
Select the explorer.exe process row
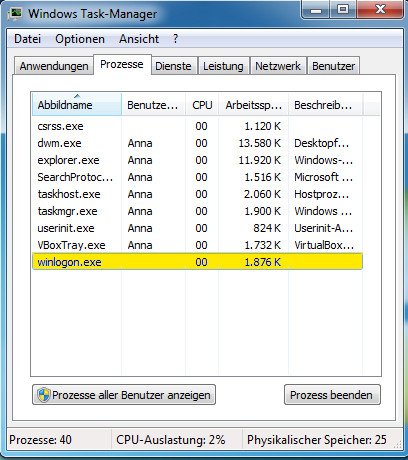197,160
